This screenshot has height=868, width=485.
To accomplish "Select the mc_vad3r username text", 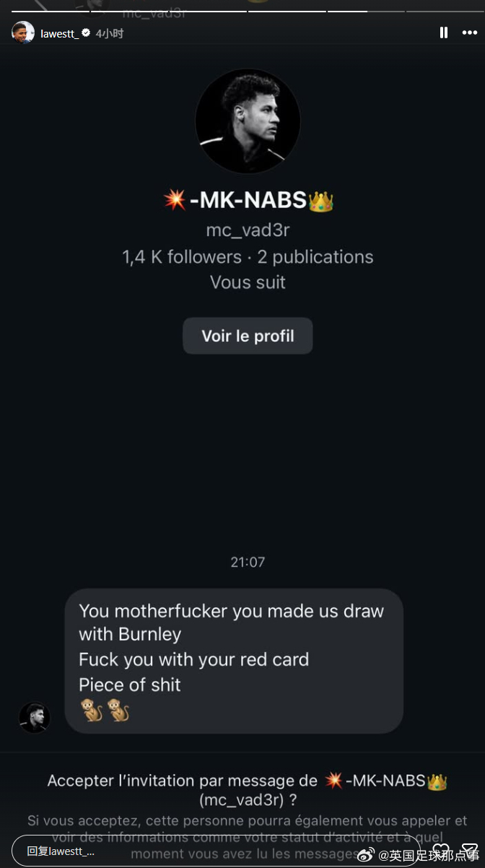I will pyautogui.click(x=248, y=230).
